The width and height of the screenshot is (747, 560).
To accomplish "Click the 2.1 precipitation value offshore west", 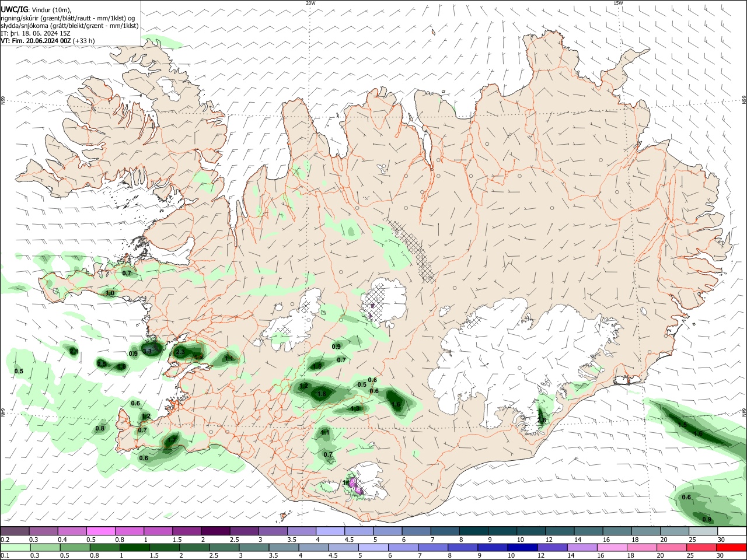I will coord(74,352).
